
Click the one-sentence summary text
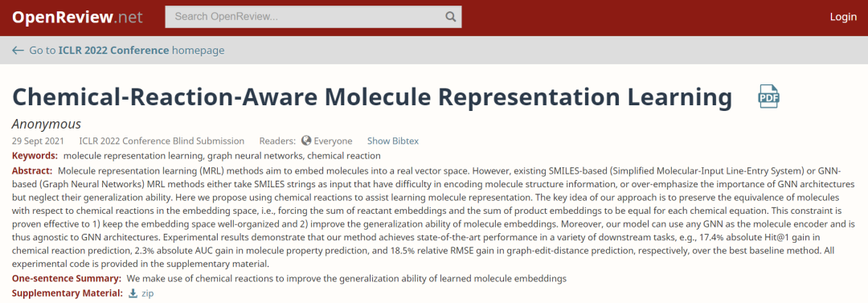coord(346,279)
